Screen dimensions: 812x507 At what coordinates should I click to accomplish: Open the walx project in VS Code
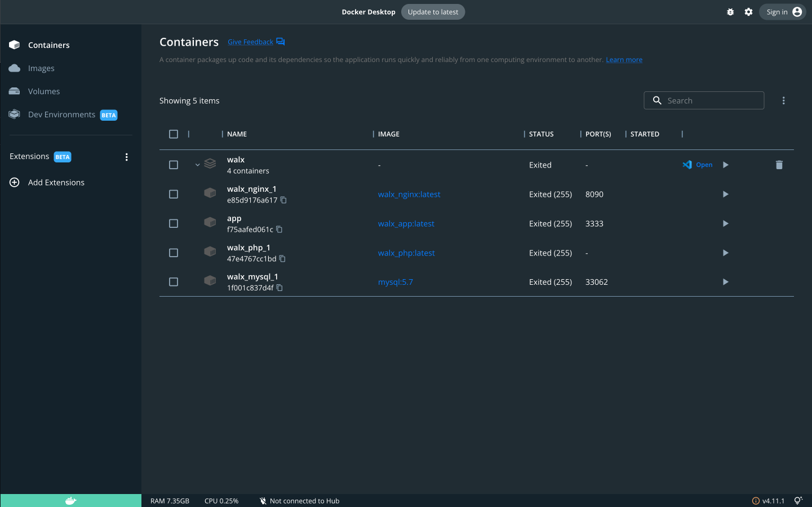[x=697, y=165]
